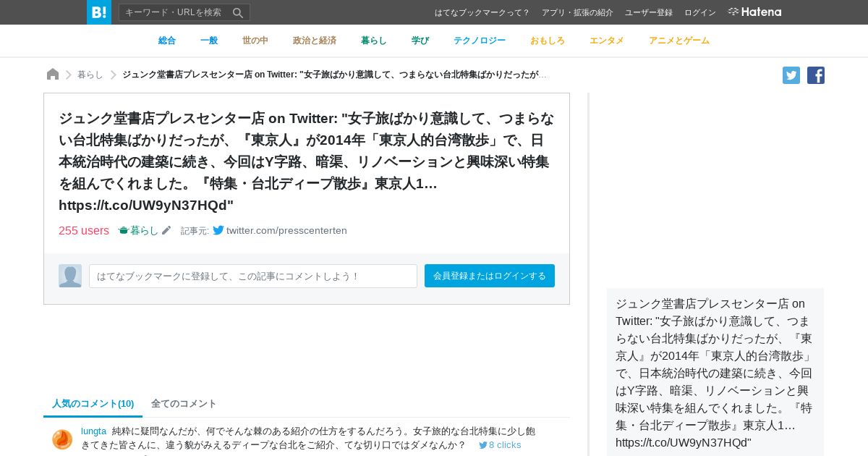The image size is (868, 456).
Task: Select the 暮らし category tab
Action: coord(374,41)
